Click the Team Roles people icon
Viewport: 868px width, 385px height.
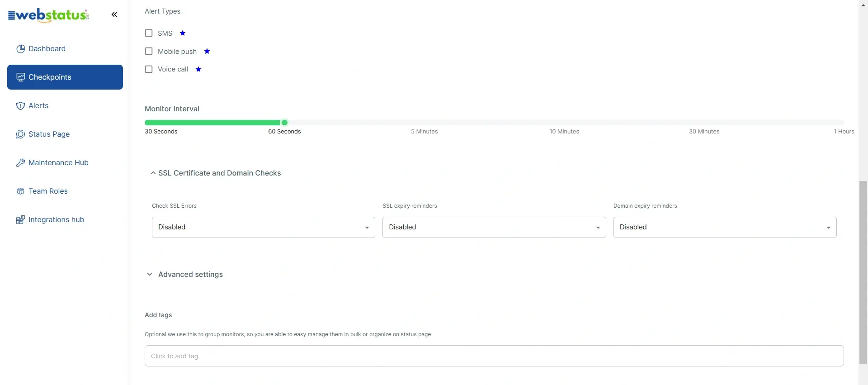(20, 191)
